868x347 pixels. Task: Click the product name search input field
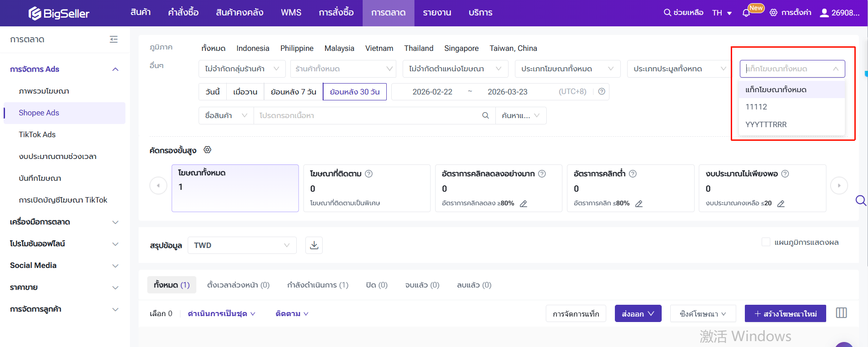pyautogui.click(x=368, y=116)
